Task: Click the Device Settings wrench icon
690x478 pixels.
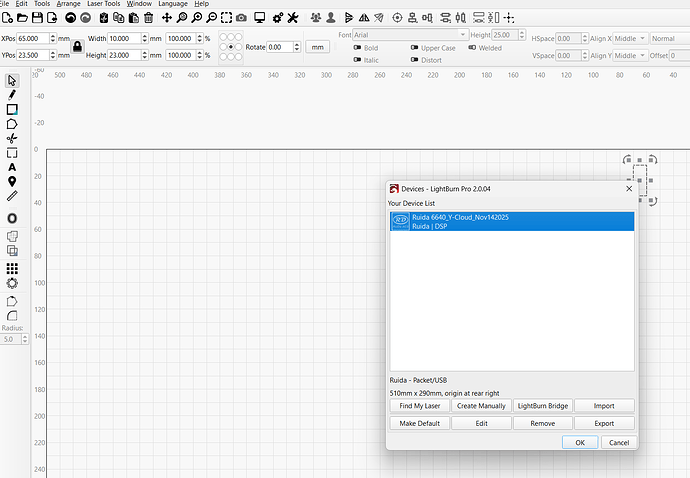Action: pyautogui.click(x=293, y=18)
